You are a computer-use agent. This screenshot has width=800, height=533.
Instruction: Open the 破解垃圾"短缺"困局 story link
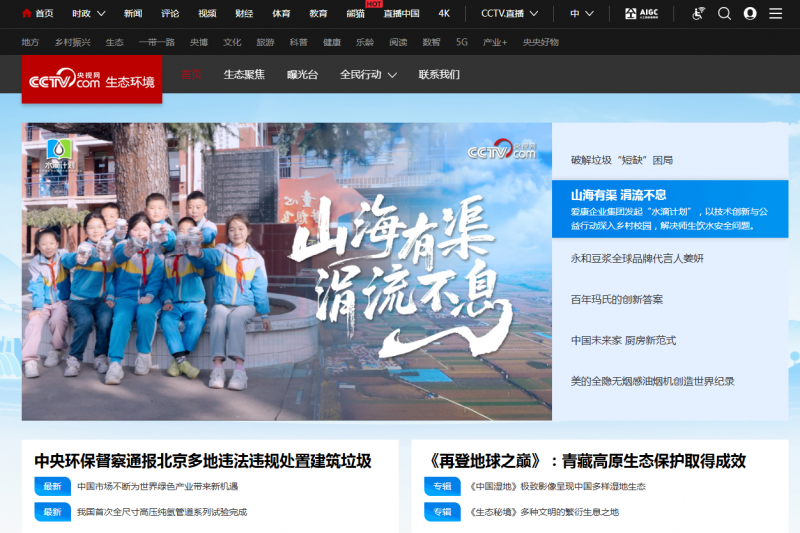(622, 160)
